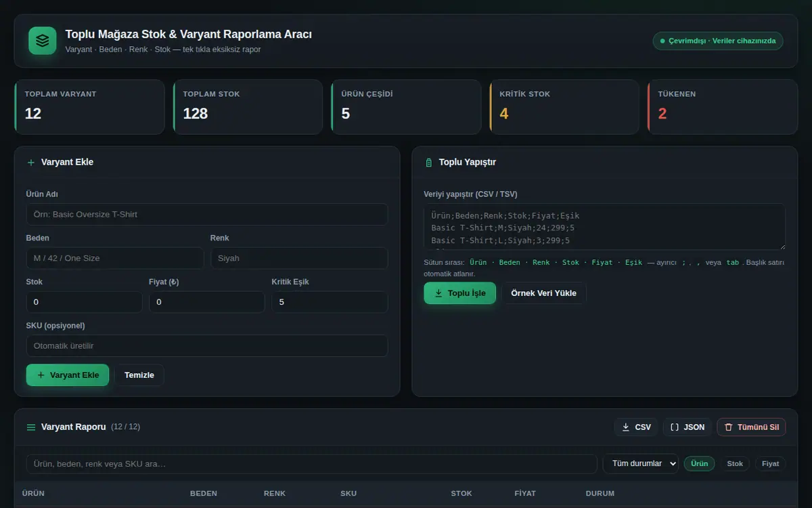Click the download icon on CSV button
The width and height of the screenshot is (812, 508).
[626, 427]
